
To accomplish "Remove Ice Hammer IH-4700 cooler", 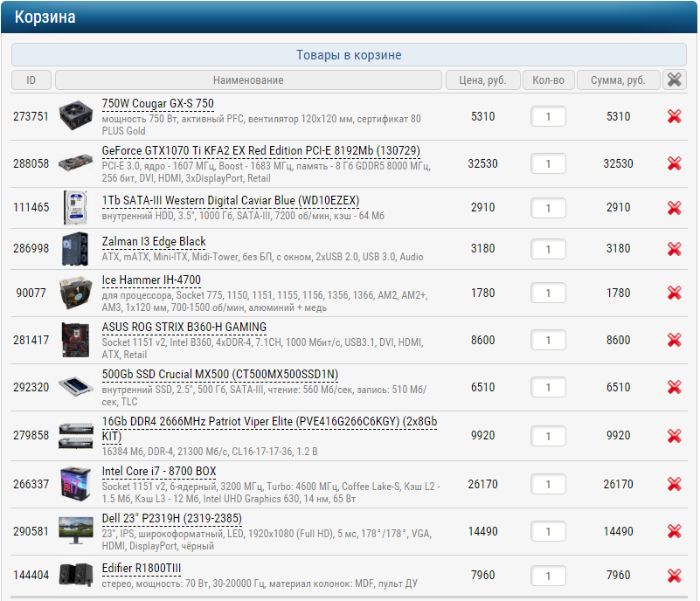I will click(x=674, y=294).
